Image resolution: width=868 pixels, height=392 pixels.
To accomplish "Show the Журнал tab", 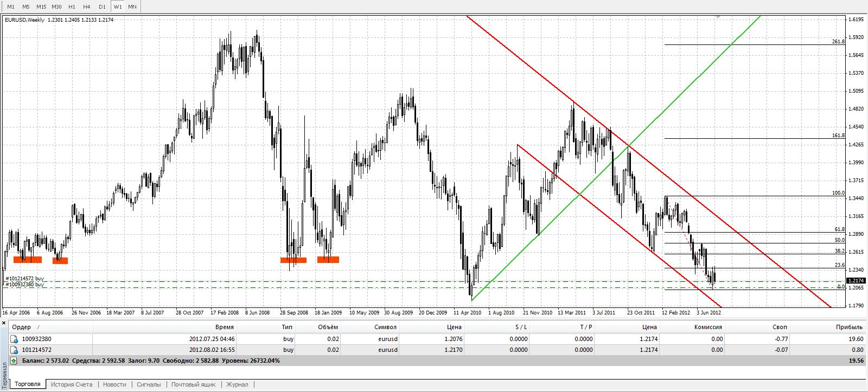I will click(237, 384).
